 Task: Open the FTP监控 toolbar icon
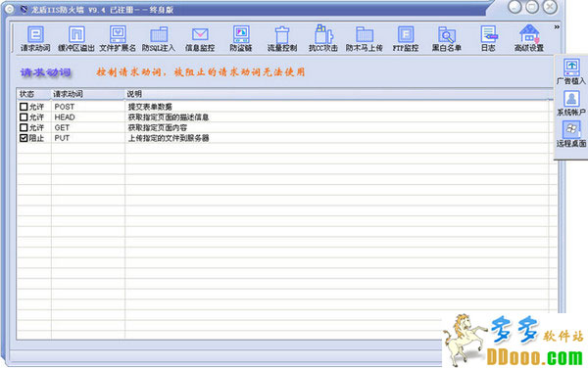(406, 38)
